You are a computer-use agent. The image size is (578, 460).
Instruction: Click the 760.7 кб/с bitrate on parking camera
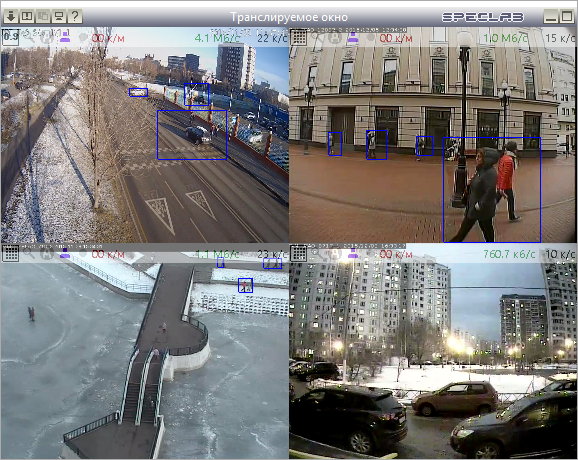click(509, 254)
